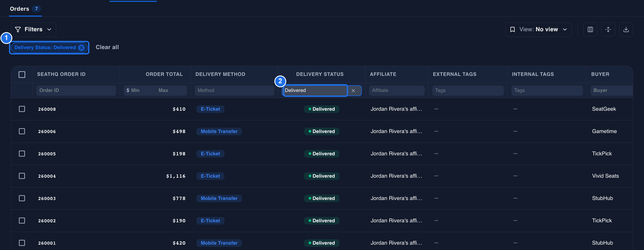Open order 260002
Image resolution: width=644 pixels, height=250 pixels.
tap(47, 221)
